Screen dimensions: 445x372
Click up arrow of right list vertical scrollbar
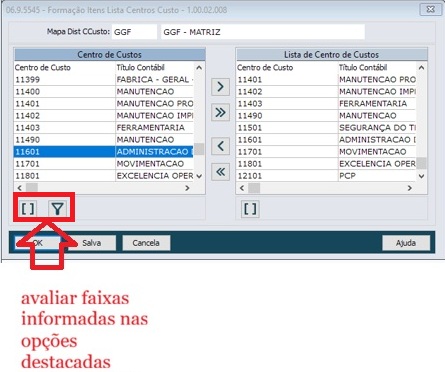421,68
